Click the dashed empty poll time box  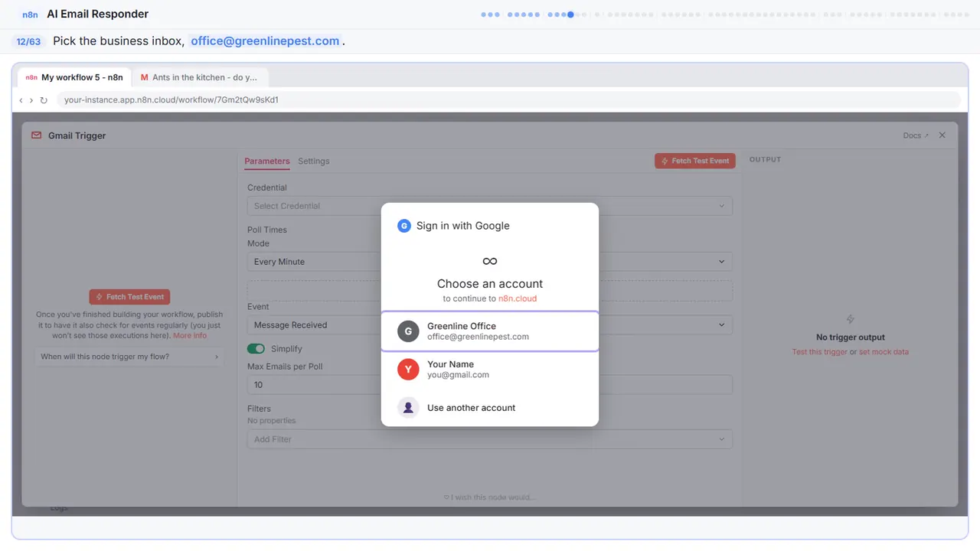pyautogui.click(x=490, y=291)
